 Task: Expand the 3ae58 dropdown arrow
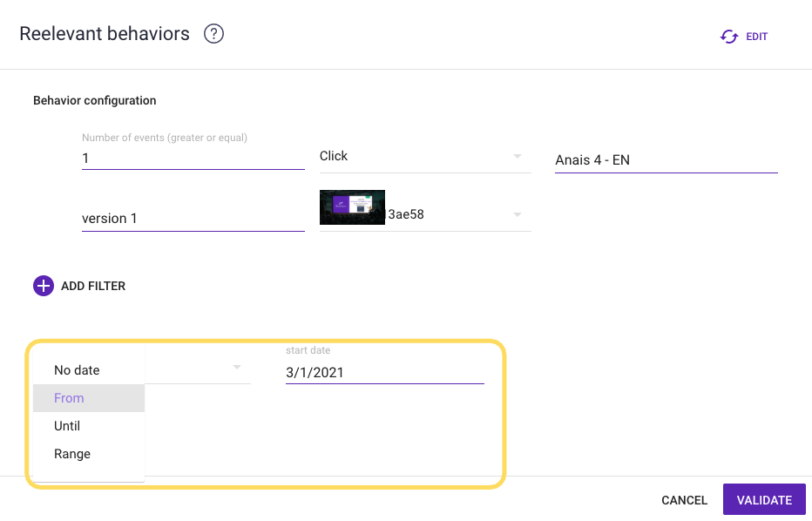517,214
